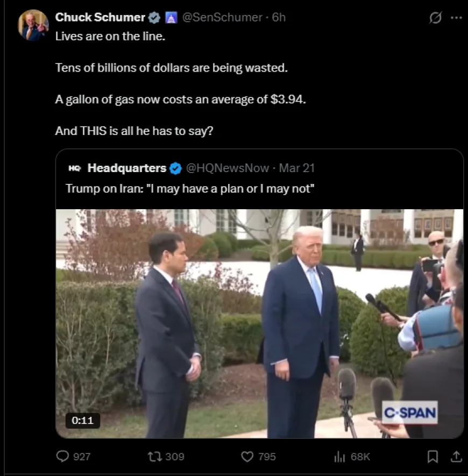468x476 pixels.
Task: Click the verified badge next to Headquarters
Action: pyautogui.click(x=175, y=168)
